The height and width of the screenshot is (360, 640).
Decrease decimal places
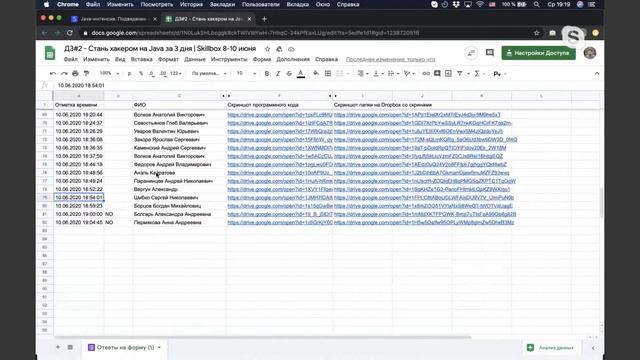(151, 73)
